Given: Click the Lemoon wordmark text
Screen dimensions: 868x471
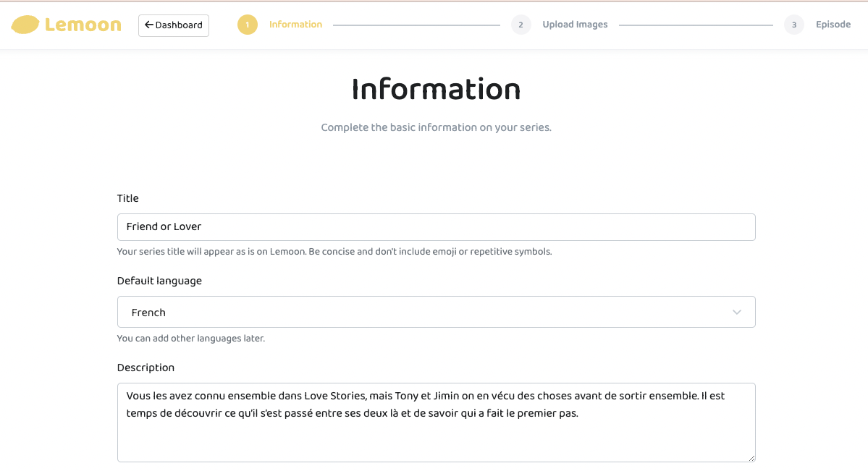Looking at the screenshot, I should (83, 25).
